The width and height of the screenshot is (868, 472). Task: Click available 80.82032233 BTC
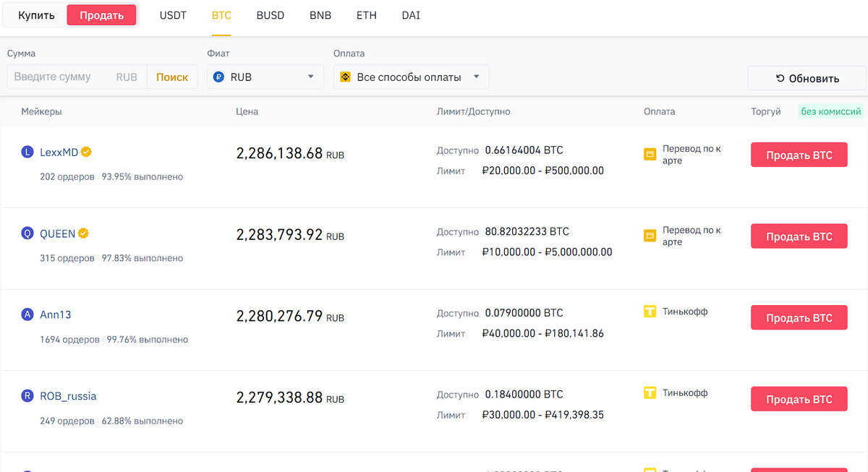coord(527,231)
